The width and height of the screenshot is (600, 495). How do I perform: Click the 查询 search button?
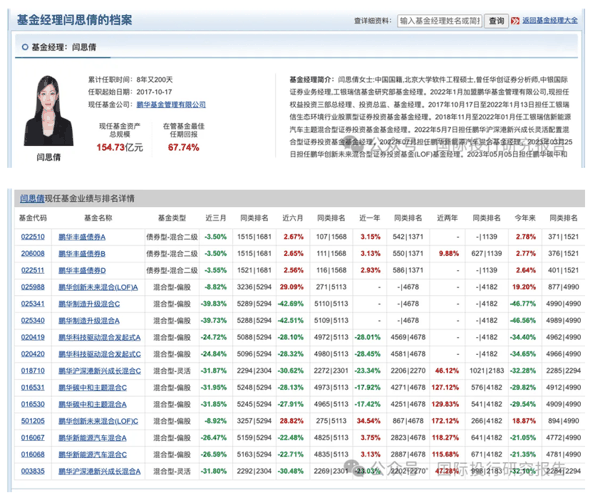coord(496,21)
